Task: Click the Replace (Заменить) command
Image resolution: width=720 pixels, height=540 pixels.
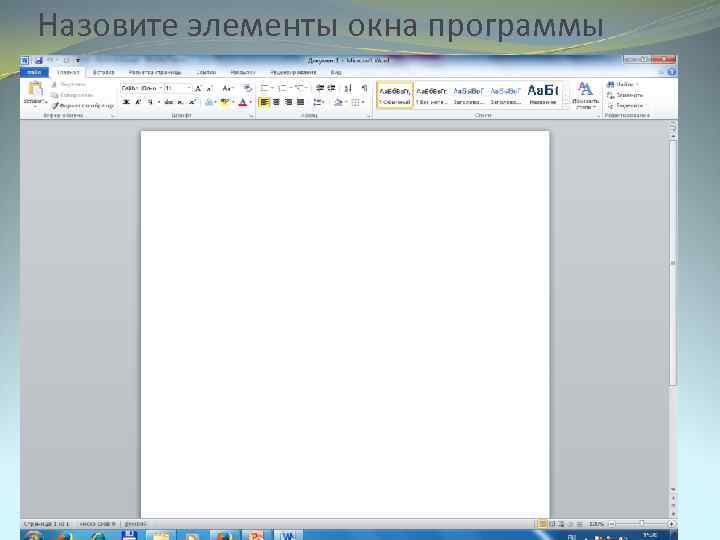Action: (x=624, y=95)
